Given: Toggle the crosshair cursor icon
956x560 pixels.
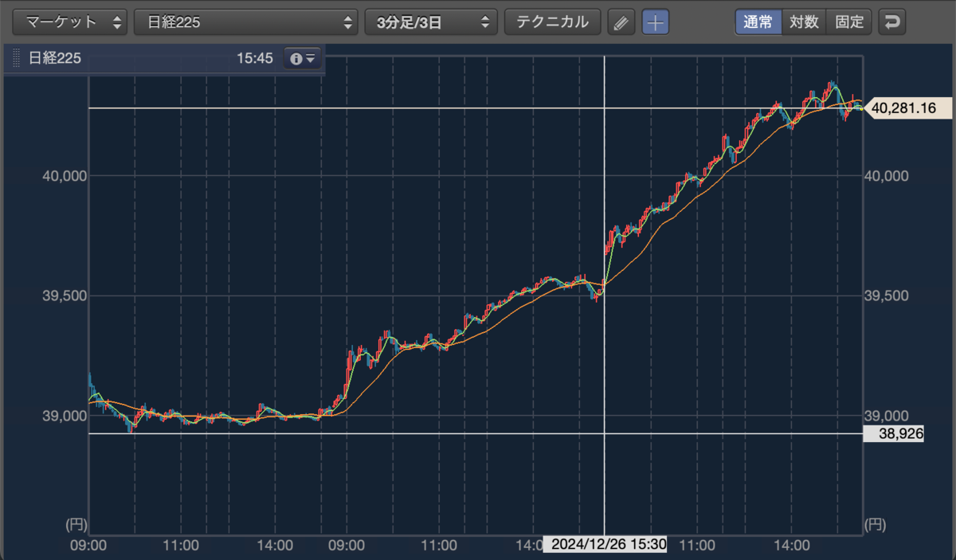Looking at the screenshot, I should [656, 22].
